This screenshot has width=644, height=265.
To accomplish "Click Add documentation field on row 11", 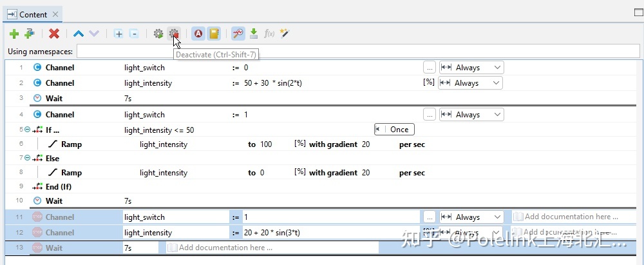I will pyautogui.click(x=574, y=217).
